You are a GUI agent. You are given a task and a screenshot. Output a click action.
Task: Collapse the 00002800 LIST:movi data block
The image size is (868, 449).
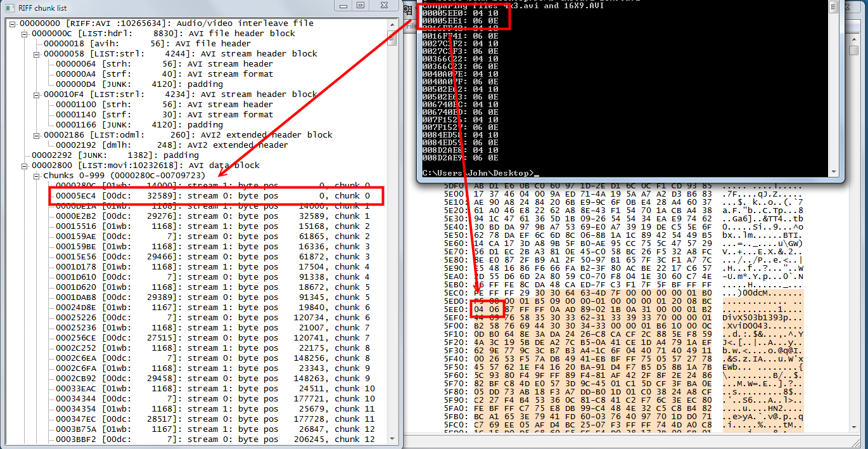(x=25, y=166)
